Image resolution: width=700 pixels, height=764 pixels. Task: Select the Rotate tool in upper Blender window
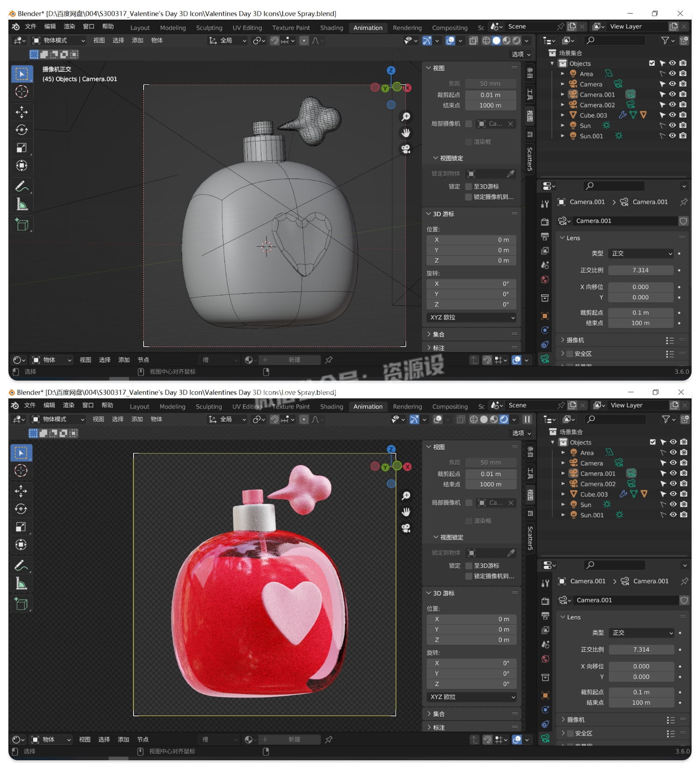coord(21,130)
